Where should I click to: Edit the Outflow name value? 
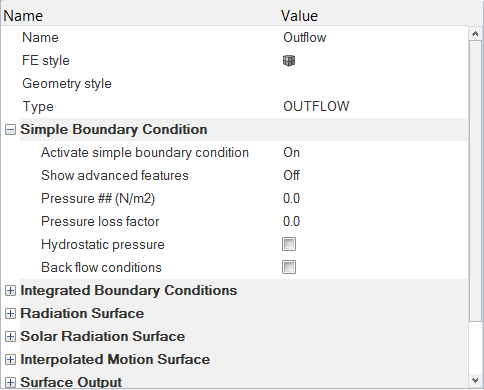point(374,38)
